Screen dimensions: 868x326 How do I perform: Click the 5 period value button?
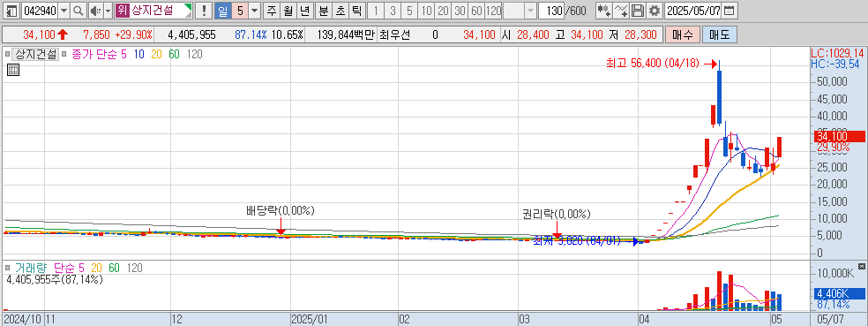(x=240, y=10)
